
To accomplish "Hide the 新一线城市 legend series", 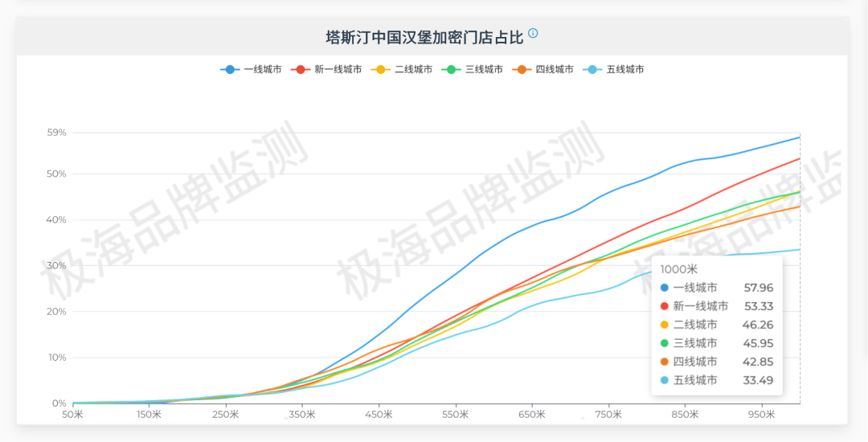I will 328,70.
